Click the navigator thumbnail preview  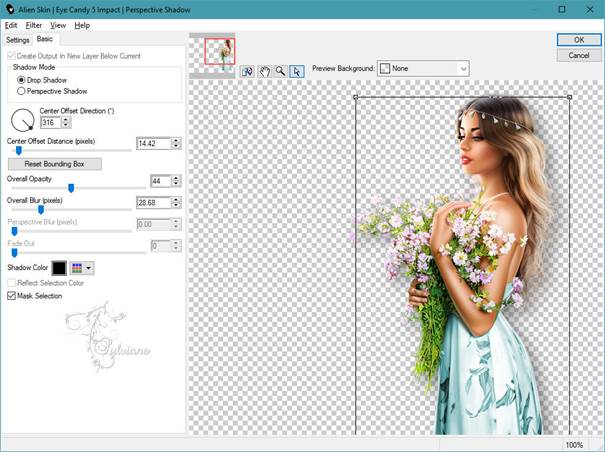[x=212, y=56]
